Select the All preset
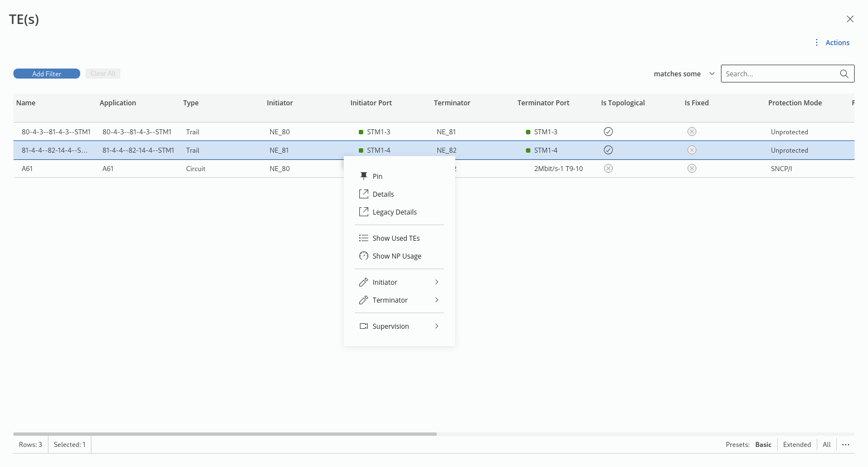Image resolution: width=868 pixels, height=467 pixels. click(826, 445)
